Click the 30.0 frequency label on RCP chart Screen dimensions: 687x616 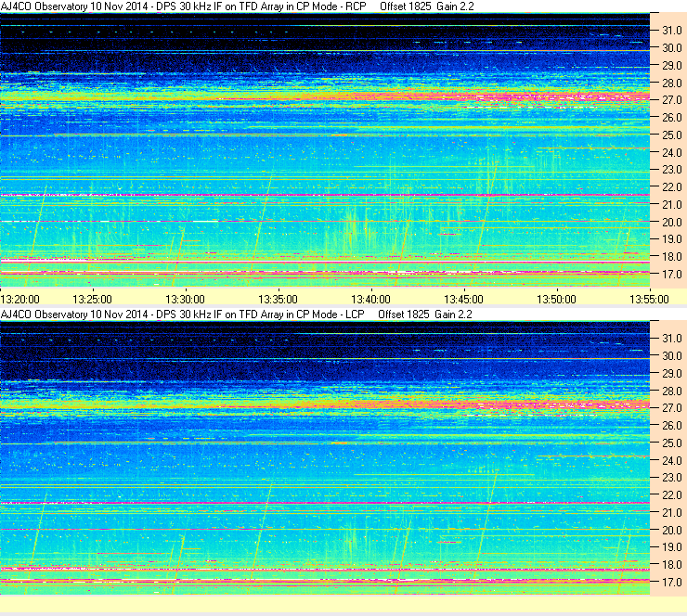pos(672,48)
